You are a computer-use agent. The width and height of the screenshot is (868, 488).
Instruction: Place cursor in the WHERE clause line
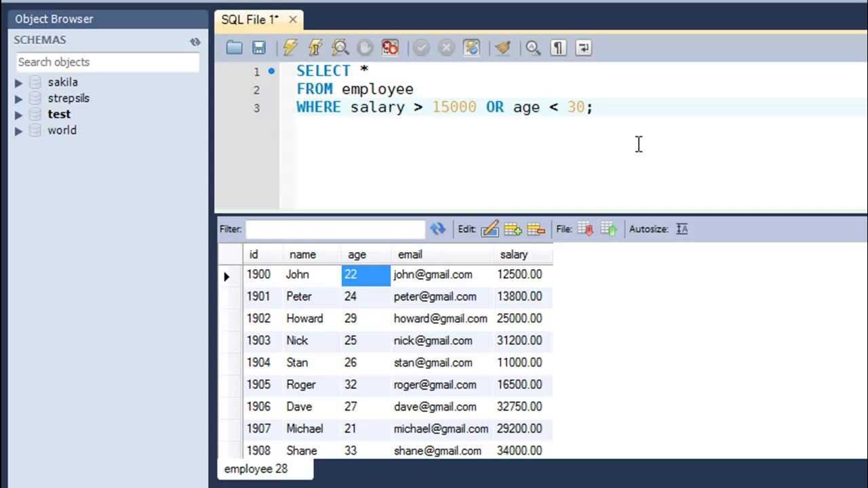coord(444,107)
